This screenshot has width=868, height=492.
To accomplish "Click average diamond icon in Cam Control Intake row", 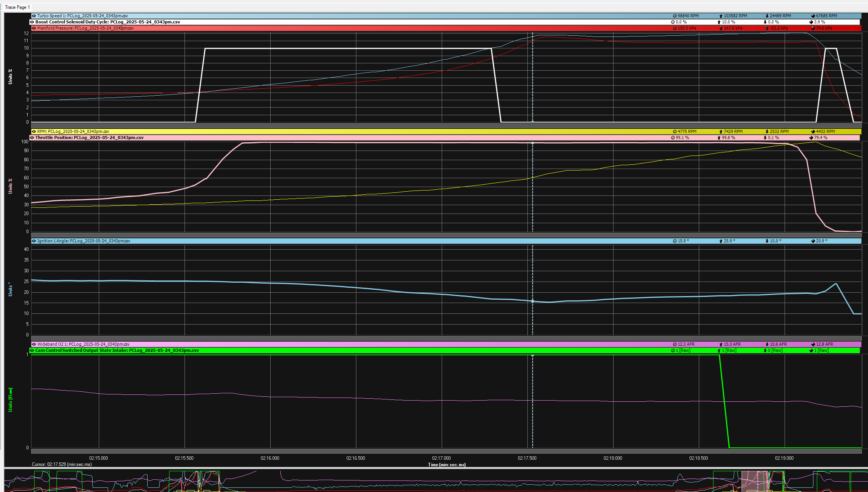I will click(x=811, y=350).
